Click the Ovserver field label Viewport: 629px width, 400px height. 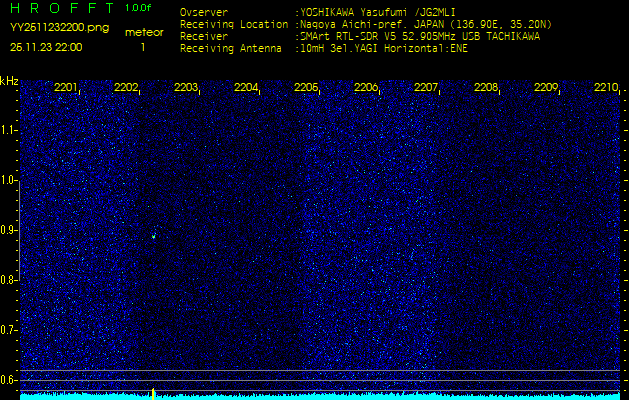[204, 12]
